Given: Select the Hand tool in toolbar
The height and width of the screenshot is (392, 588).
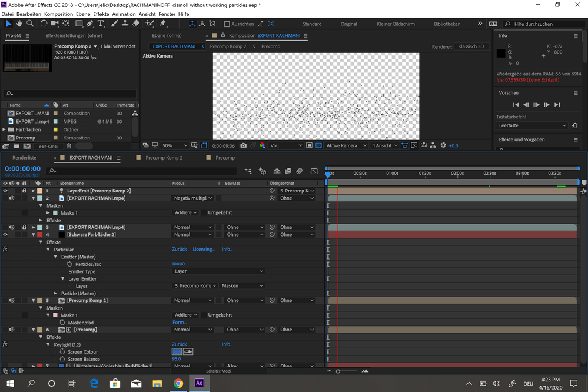Looking at the screenshot, I should pos(19,24).
